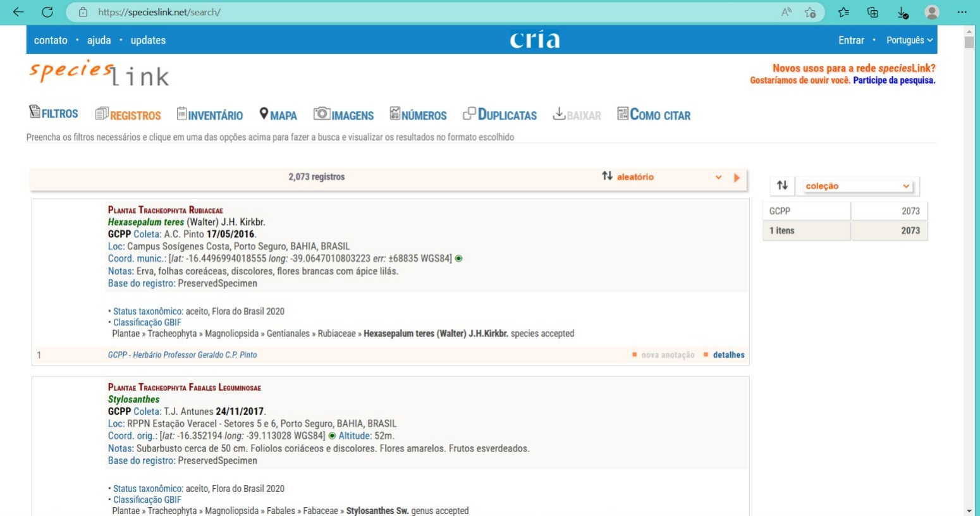Screen dimensions: 980x516
Task: Click the Baixar download icon
Action: click(559, 114)
